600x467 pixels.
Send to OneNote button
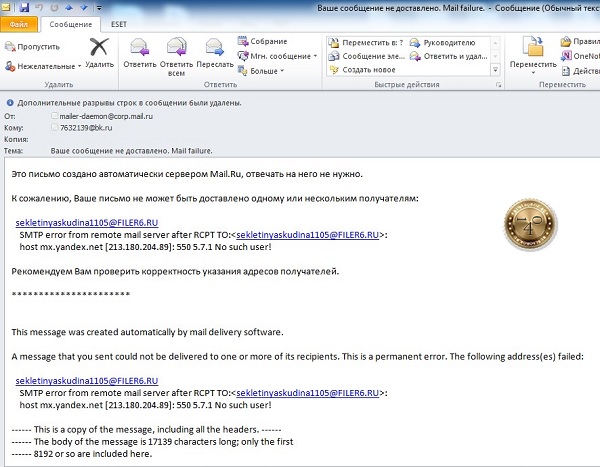(x=580, y=56)
